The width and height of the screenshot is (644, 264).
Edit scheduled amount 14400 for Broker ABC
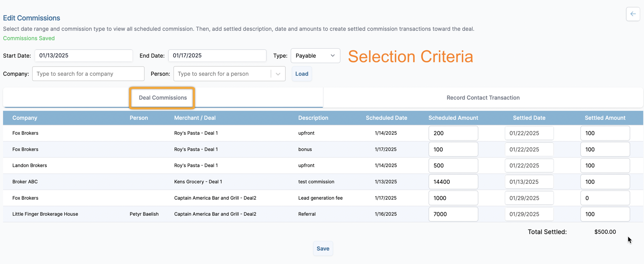(x=453, y=182)
